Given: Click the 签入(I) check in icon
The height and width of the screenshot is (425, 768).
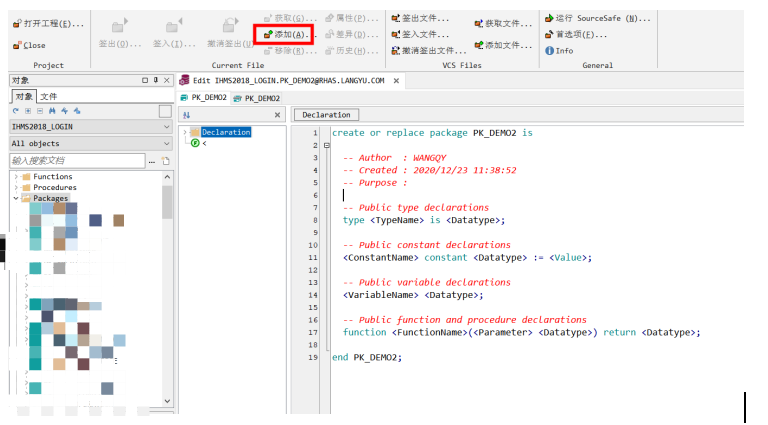Looking at the screenshot, I should pos(174,25).
